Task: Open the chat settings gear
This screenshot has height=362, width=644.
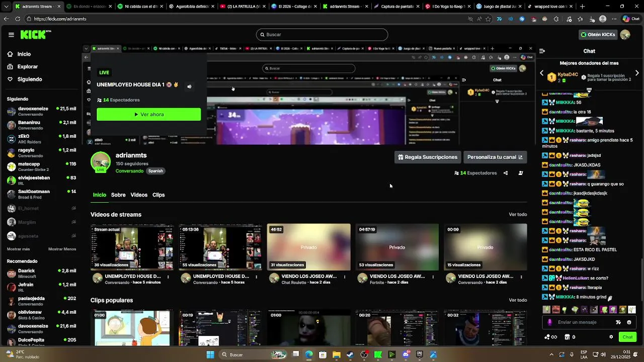Action: point(611,337)
